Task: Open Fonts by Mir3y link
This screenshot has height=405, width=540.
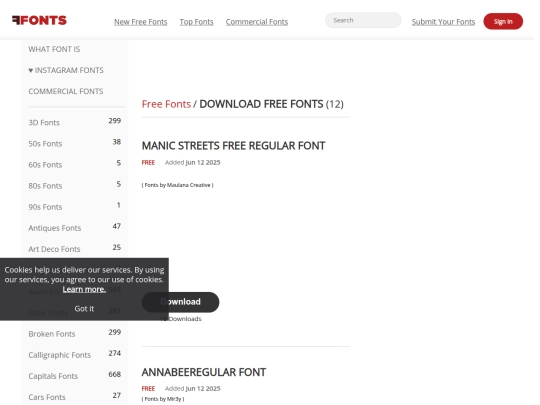Action: [163, 399]
